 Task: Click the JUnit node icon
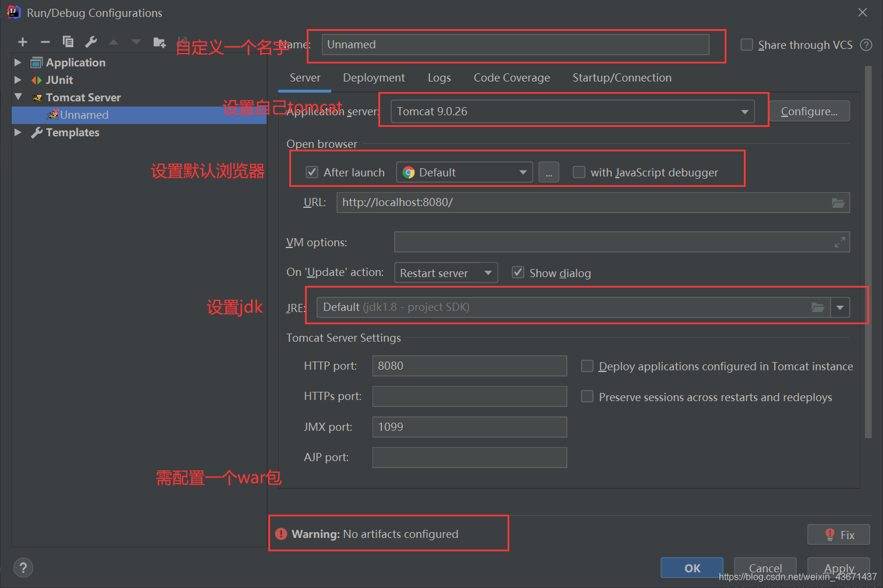point(37,80)
